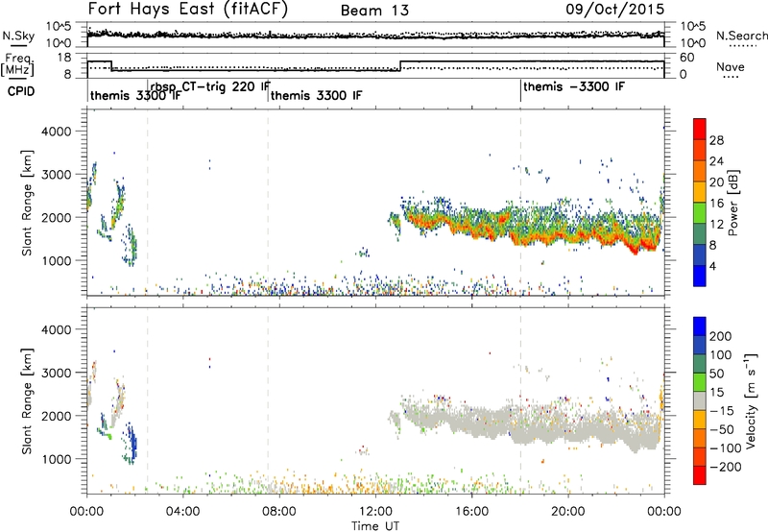Click the 'themis -3300 IF' label
The height and width of the screenshot is (532, 768).
coord(574,86)
